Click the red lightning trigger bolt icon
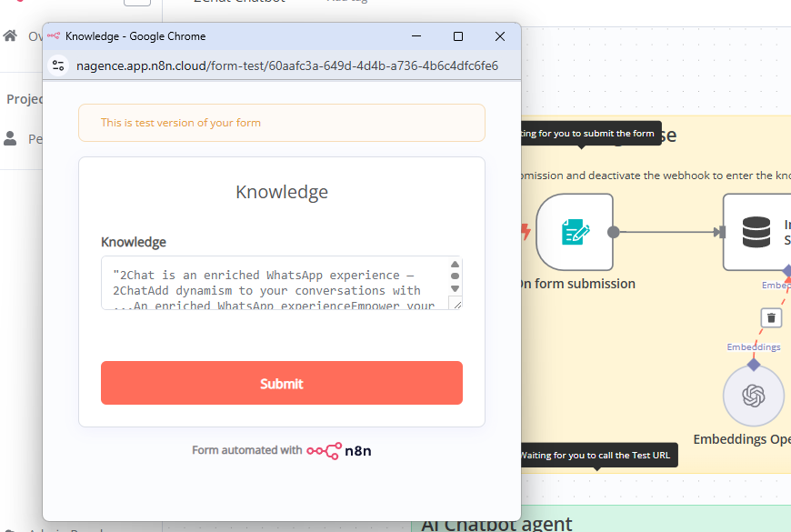791x532 pixels. [x=525, y=232]
